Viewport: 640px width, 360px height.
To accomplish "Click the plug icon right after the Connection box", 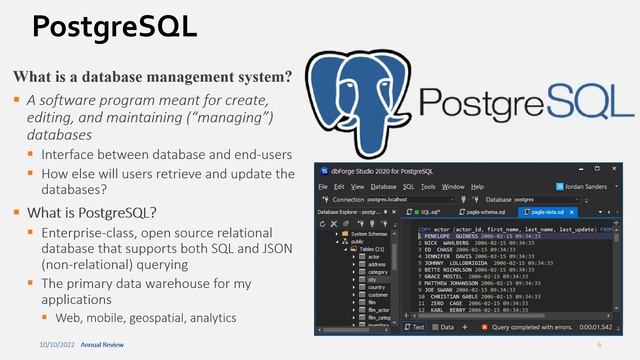I will (463, 200).
